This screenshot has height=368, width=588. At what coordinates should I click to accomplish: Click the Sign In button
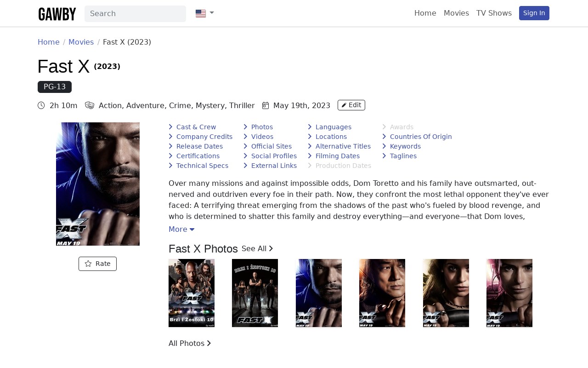[534, 13]
